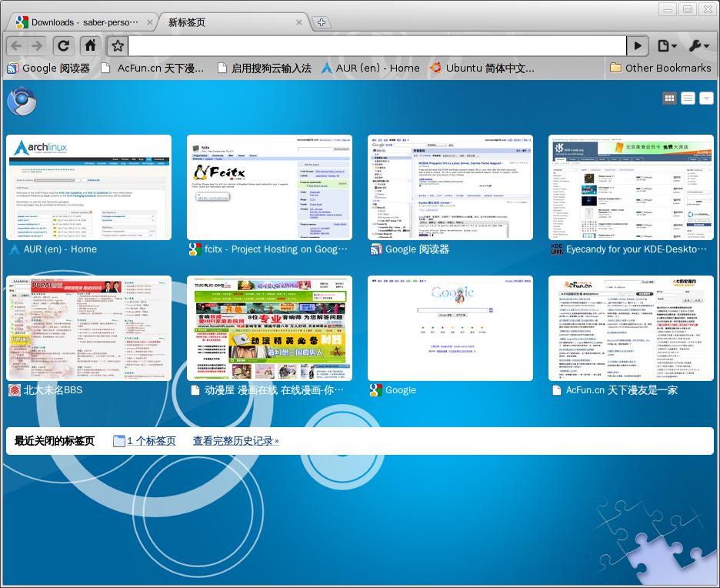
Task: Click 动漫屋 漫画在线 title link
Action: tap(274, 390)
